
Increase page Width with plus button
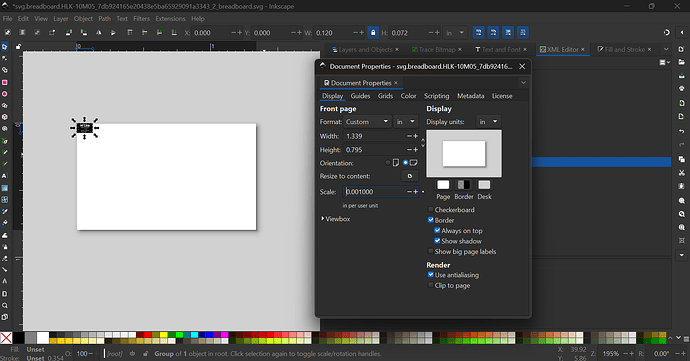click(x=415, y=136)
